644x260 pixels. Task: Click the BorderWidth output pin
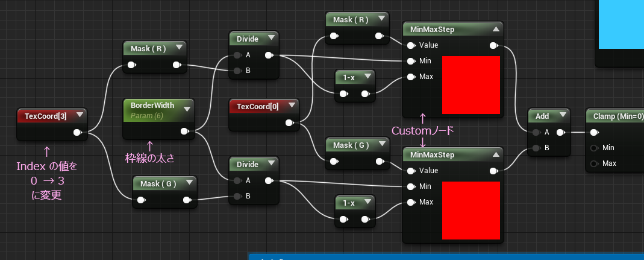pos(185,132)
